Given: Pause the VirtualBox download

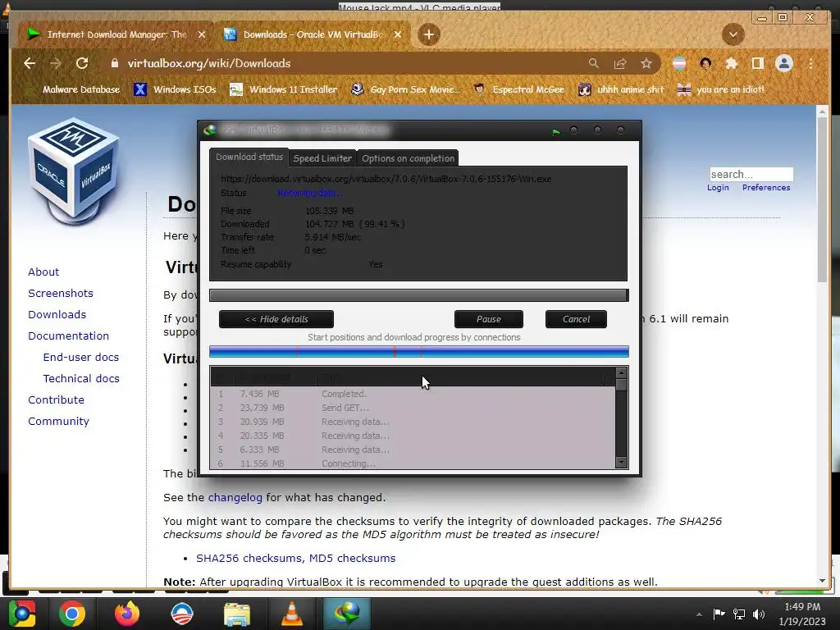Looking at the screenshot, I should click(x=489, y=319).
